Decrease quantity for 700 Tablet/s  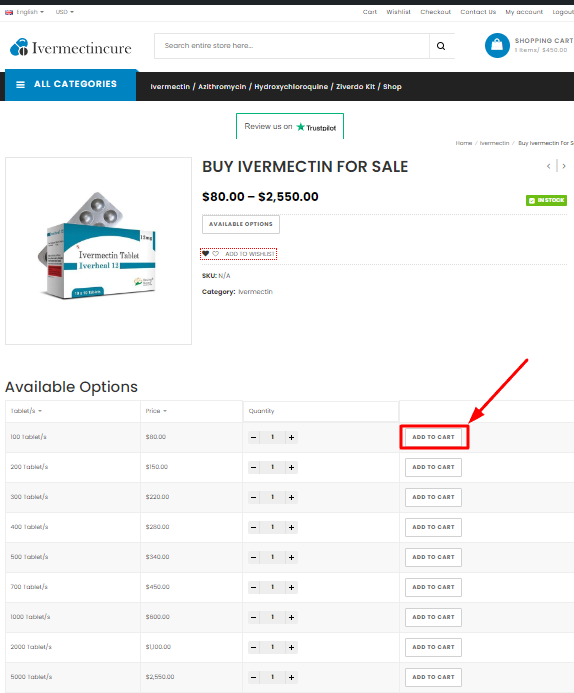[254, 588]
